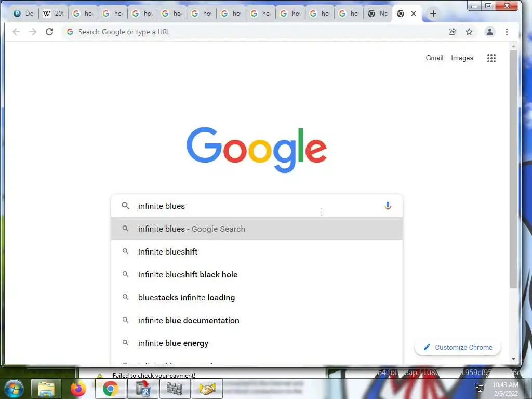Image resolution: width=532 pixels, height=399 pixels.
Task: Close the active tab
Action: 413,14
